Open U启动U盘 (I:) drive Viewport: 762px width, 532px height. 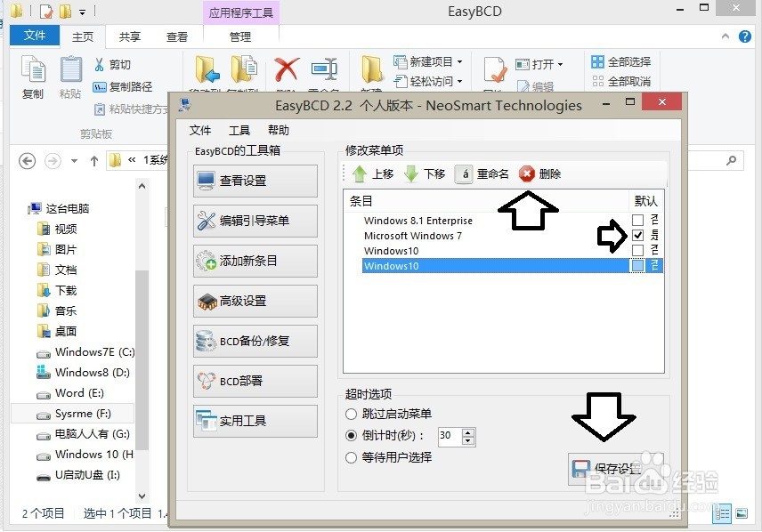[x=78, y=475]
